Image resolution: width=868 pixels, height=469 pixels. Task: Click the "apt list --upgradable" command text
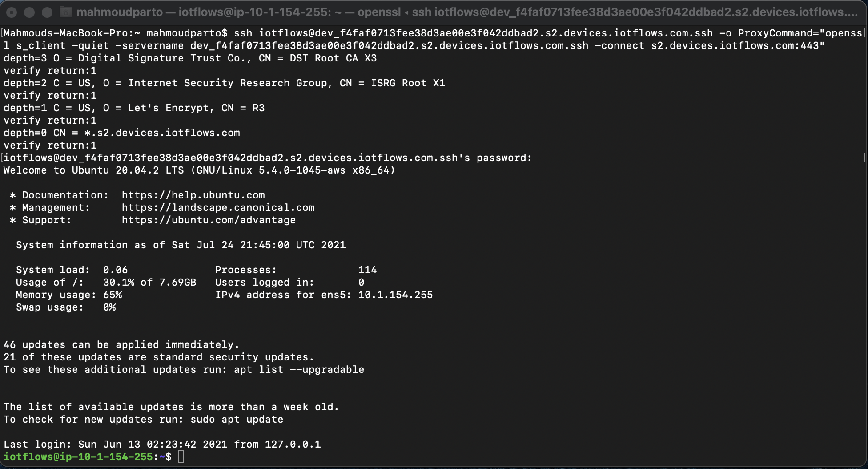tap(299, 370)
